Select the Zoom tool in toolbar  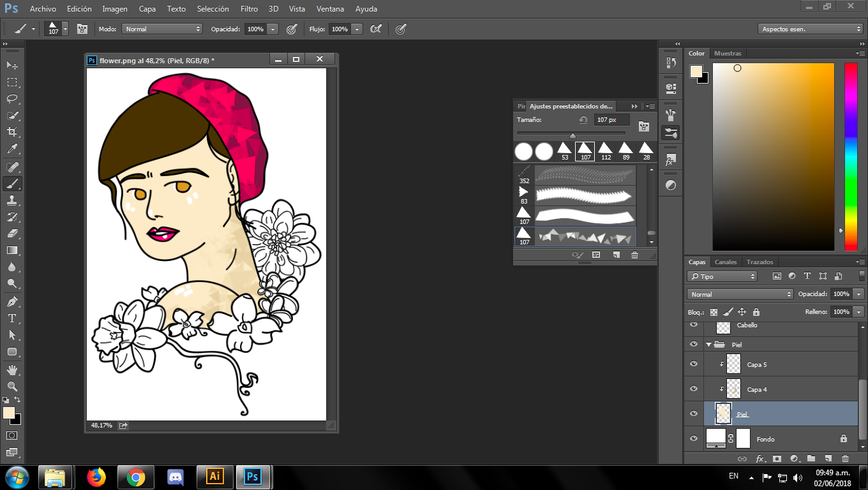[x=11, y=386]
